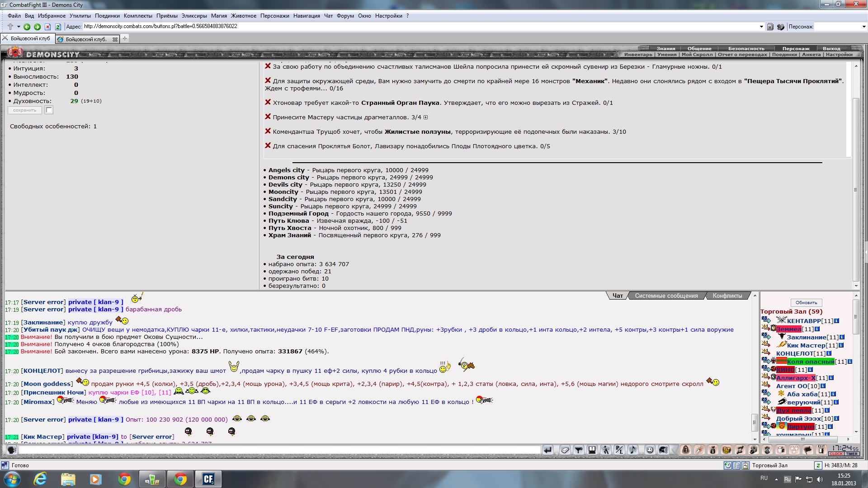This screenshot has width=868, height=488.
Task: Click the black flag icon in toolbar
Action: click(808, 450)
